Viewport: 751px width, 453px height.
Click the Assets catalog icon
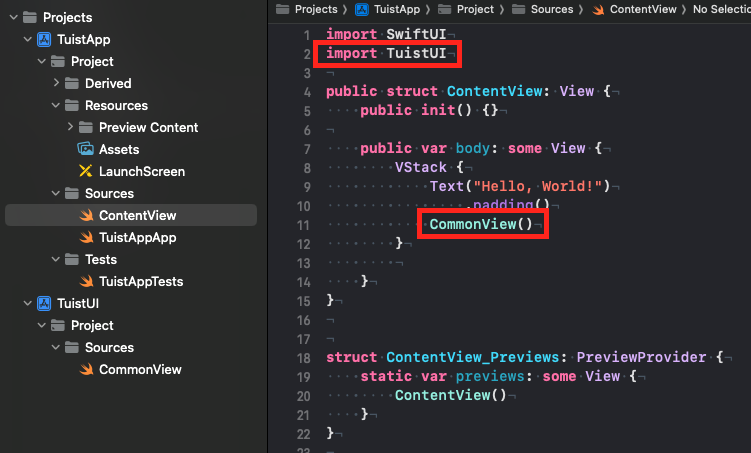click(x=86, y=149)
